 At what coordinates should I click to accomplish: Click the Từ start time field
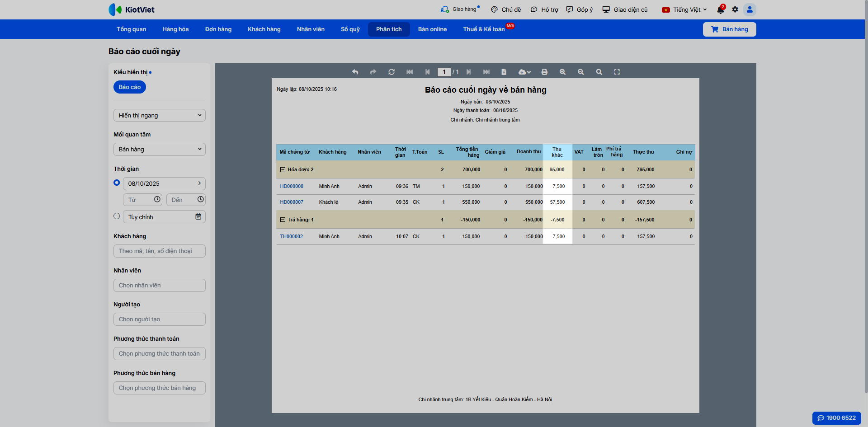[142, 200]
